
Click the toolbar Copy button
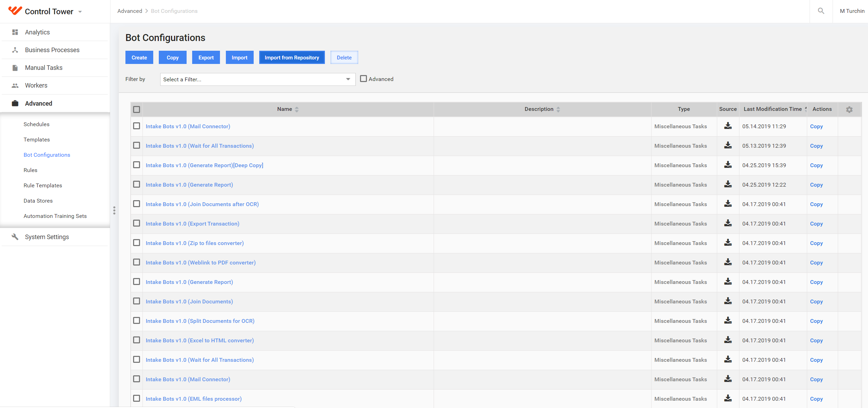tap(173, 58)
